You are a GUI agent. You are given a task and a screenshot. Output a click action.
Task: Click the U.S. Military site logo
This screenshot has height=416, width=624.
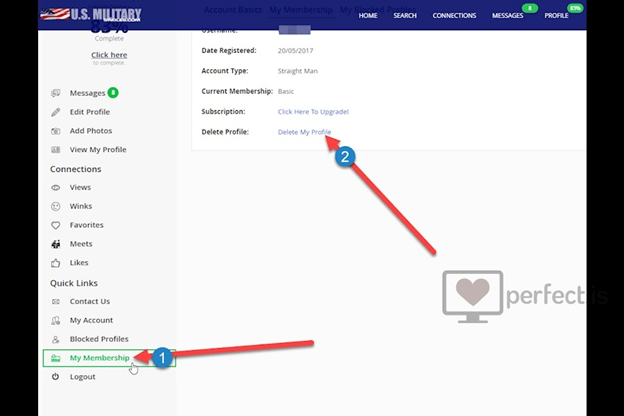pos(91,15)
